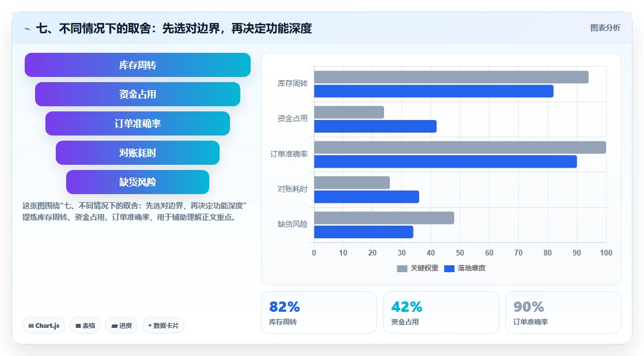Click the description paragraph starting 这张图围绕
Screen dimensions: 644x356
(x=135, y=212)
